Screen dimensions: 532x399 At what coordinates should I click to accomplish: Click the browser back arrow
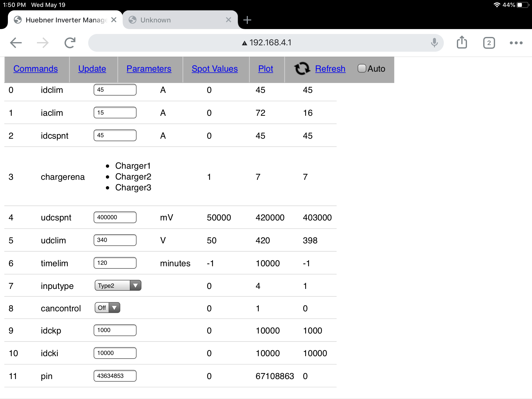tap(16, 43)
